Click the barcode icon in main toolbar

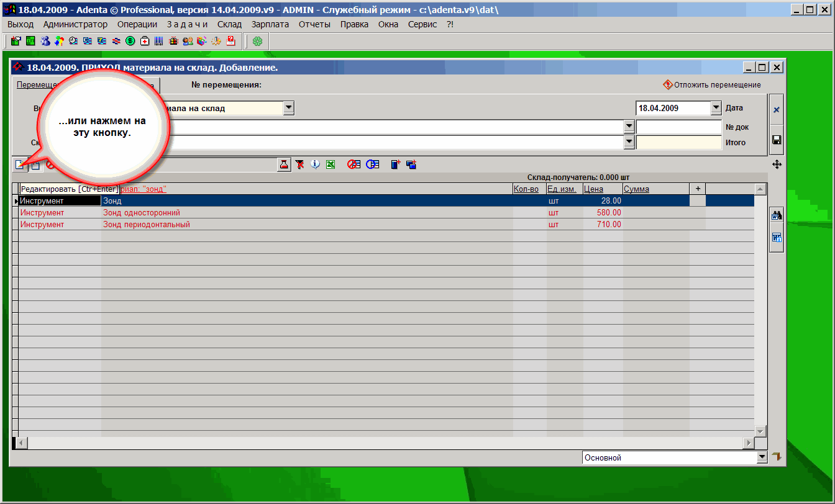click(159, 42)
